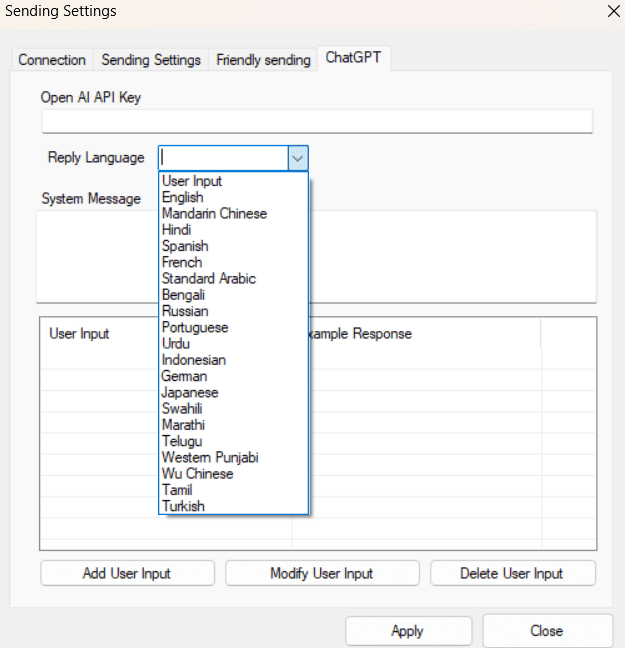Choose Standard Arabic from the list
Screen dimensions: 625x648
point(209,278)
